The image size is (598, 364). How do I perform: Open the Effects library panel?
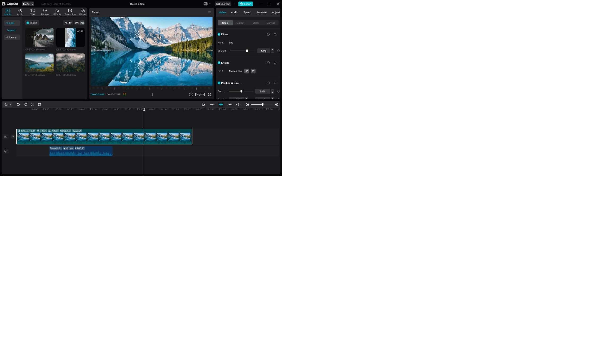pyautogui.click(x=57, y=12)
